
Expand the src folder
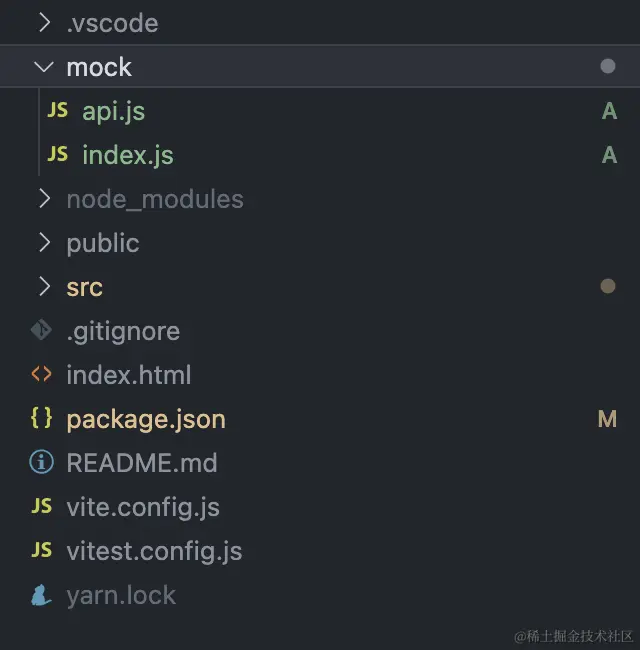tap(44, 287)
